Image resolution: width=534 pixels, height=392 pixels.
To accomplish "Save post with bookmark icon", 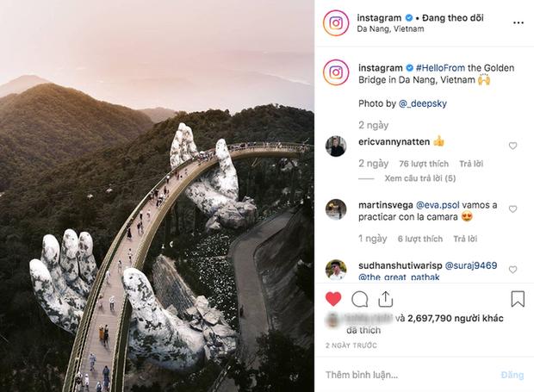I will [517, 300].
